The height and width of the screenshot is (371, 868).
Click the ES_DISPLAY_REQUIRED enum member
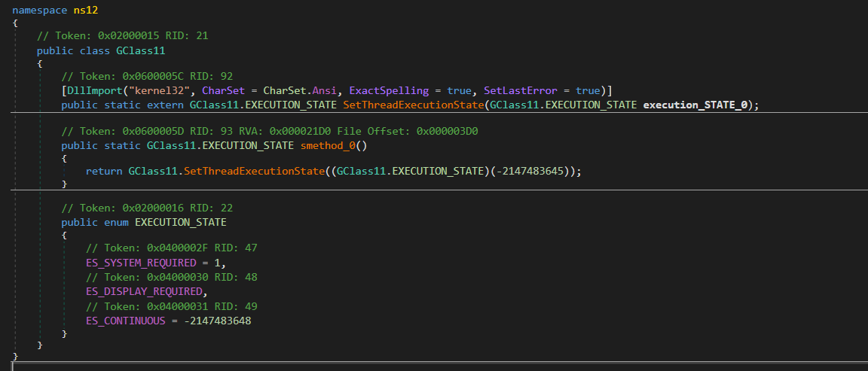[144, 291]
